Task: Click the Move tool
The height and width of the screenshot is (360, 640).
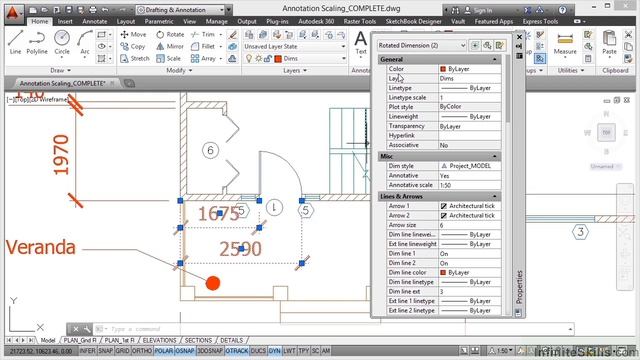Action: coord(133,34)
